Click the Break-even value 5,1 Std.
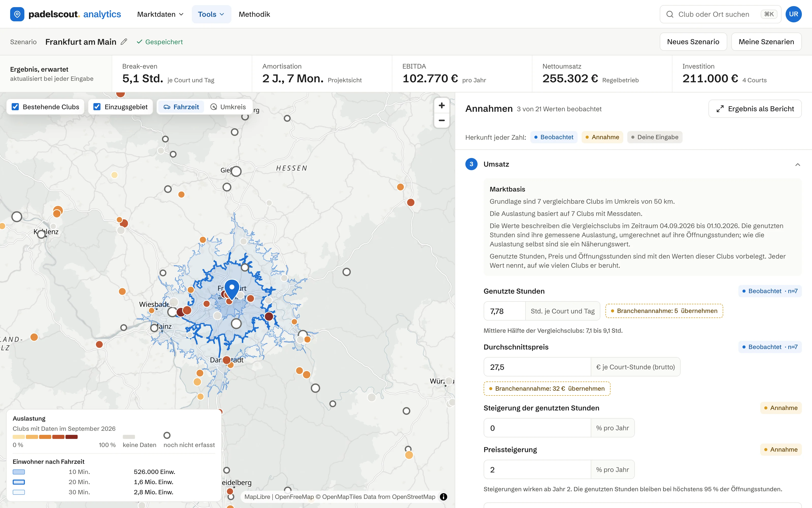 pos(143,78)
